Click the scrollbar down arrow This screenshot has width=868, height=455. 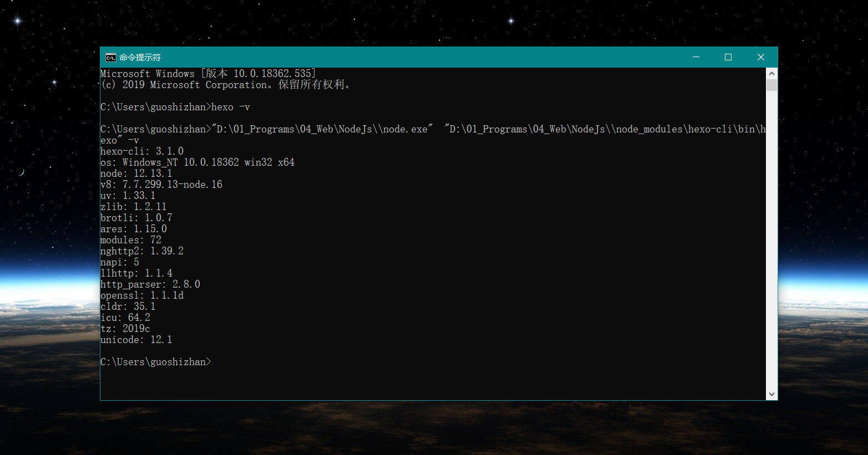pyautogui.click(x=771, y=394)
